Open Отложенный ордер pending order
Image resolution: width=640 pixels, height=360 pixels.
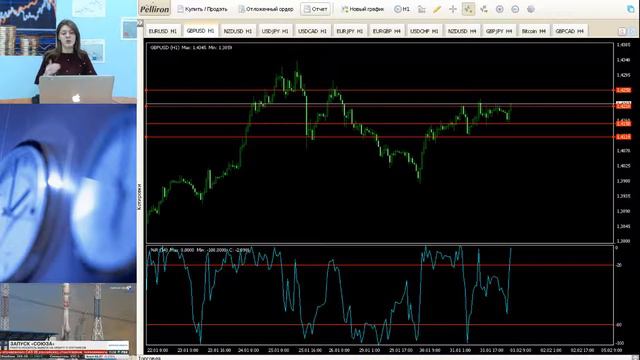click(266, 9)
